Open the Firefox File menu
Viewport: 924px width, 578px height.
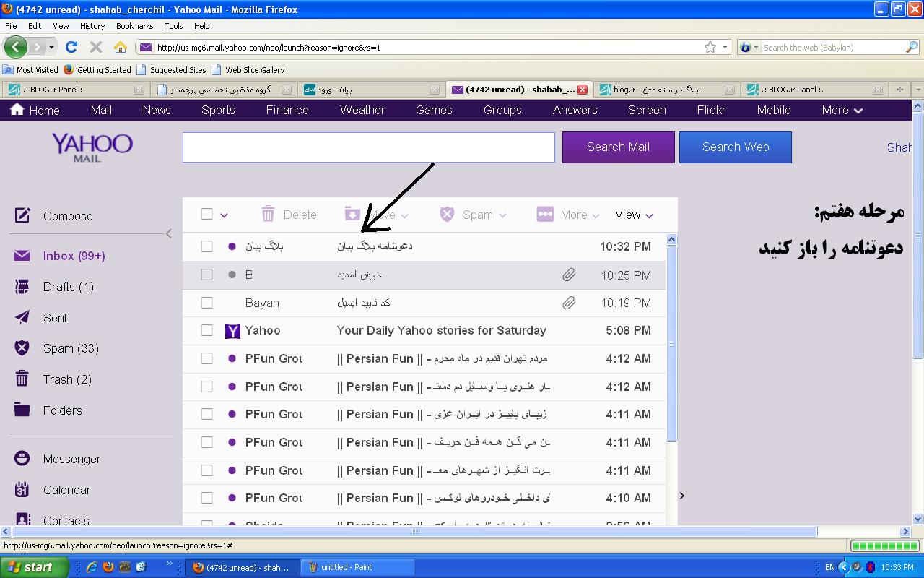point(11,26)
